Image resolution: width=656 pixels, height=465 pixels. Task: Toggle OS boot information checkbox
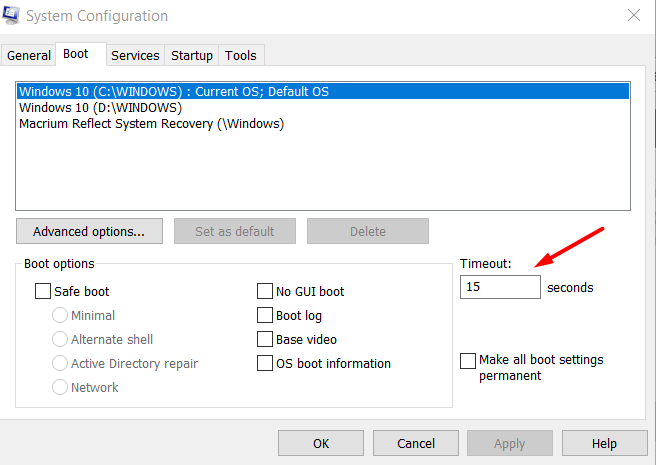click(x=264, y=363)
